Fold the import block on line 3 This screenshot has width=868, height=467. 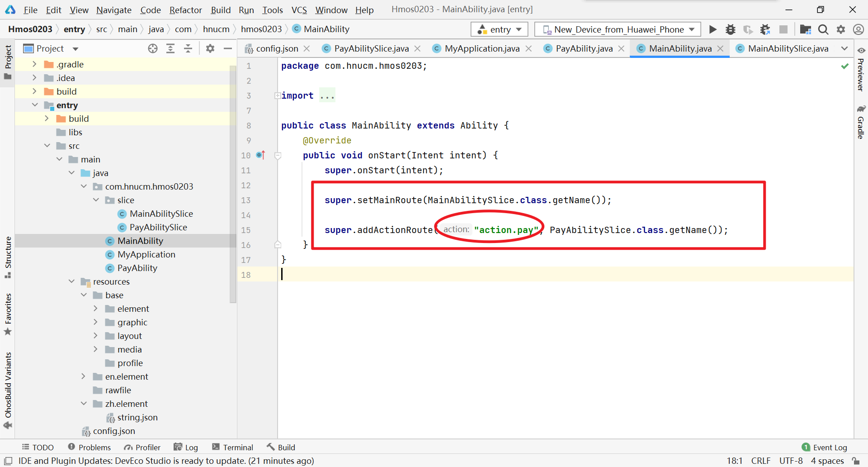click(x=277, y=95)
